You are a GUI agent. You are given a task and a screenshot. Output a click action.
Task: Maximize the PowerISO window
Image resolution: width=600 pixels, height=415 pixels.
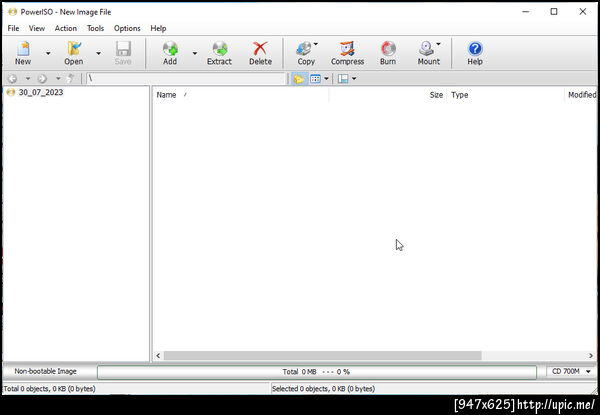tap(554, 12)
